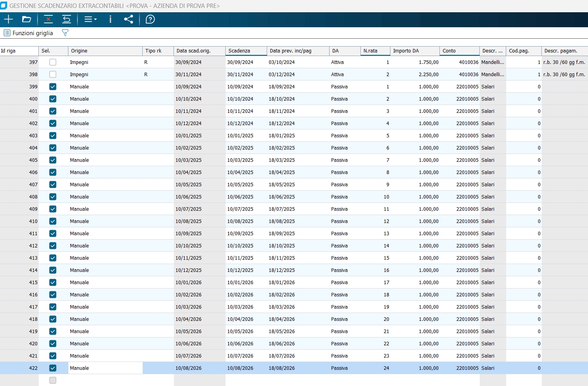Screen dimensions: 588x386
Task: Open the folder icon in the toolbar
Action: pos(26,19)
